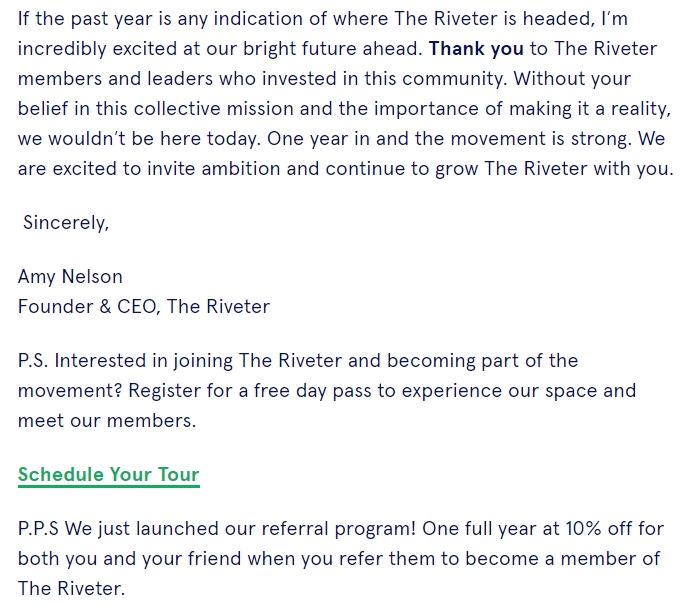Click the word "P.S." starting the postscript
Viewport: 680px width, 604px height.
(x=35, y=360)
